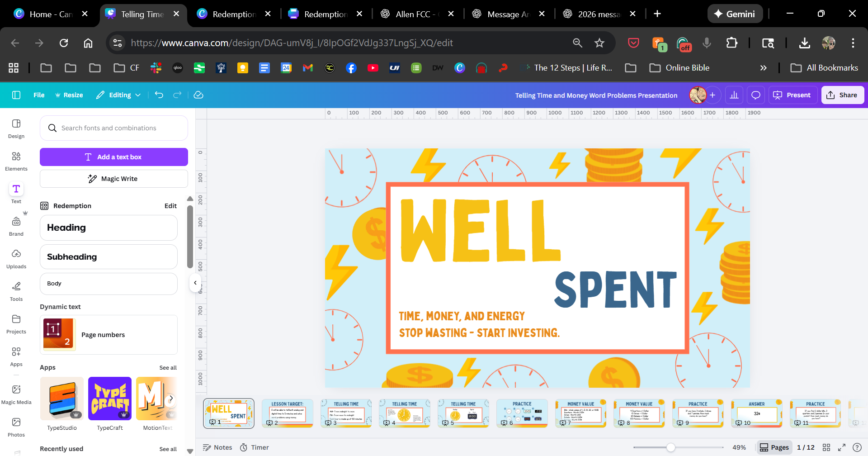Screen dimensions: 868x456
Task: Click the Add a text box button
Action: (114, 157)
